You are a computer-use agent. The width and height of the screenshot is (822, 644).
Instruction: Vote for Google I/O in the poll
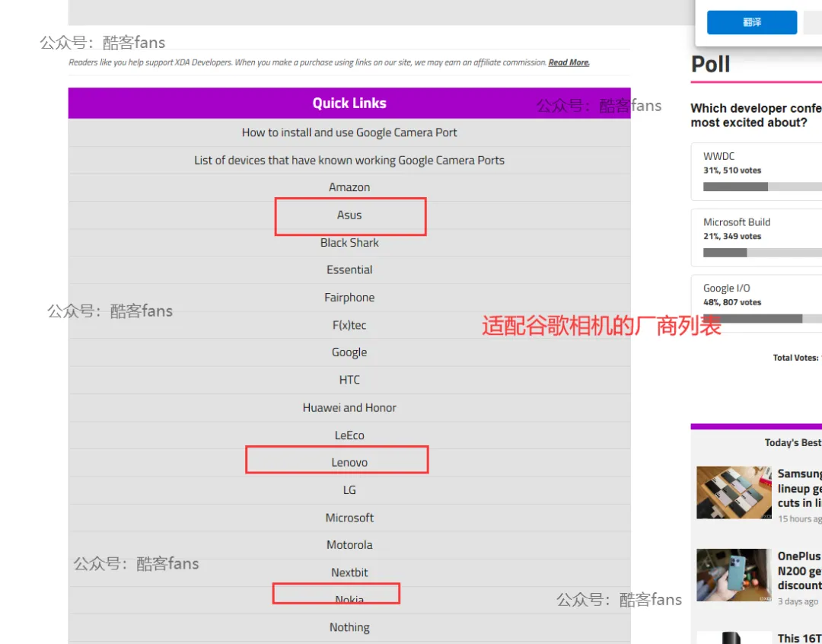(757, 303)
